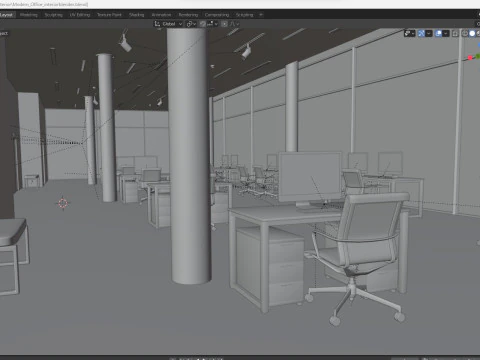480x360 pixels.
Task: Open the view object types visibility dropdown
Action: click(409, 33)
